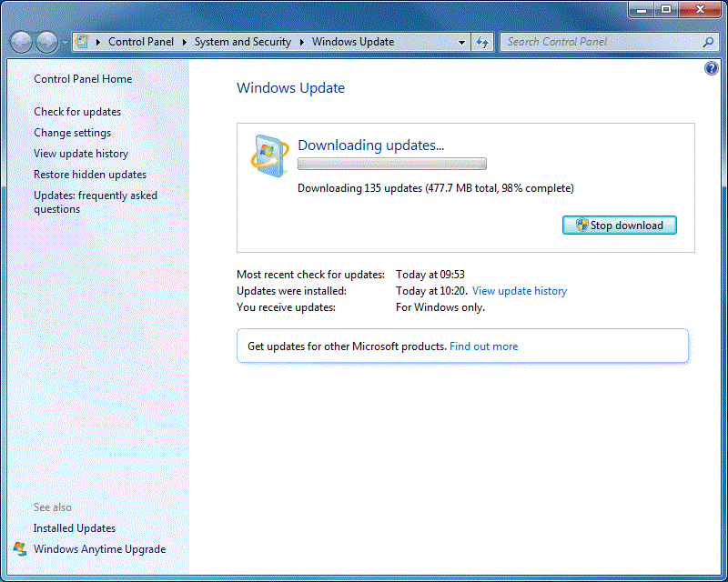Click Find out more link
This screenshot has height=582, width=728.
click(x=484, y=346)
